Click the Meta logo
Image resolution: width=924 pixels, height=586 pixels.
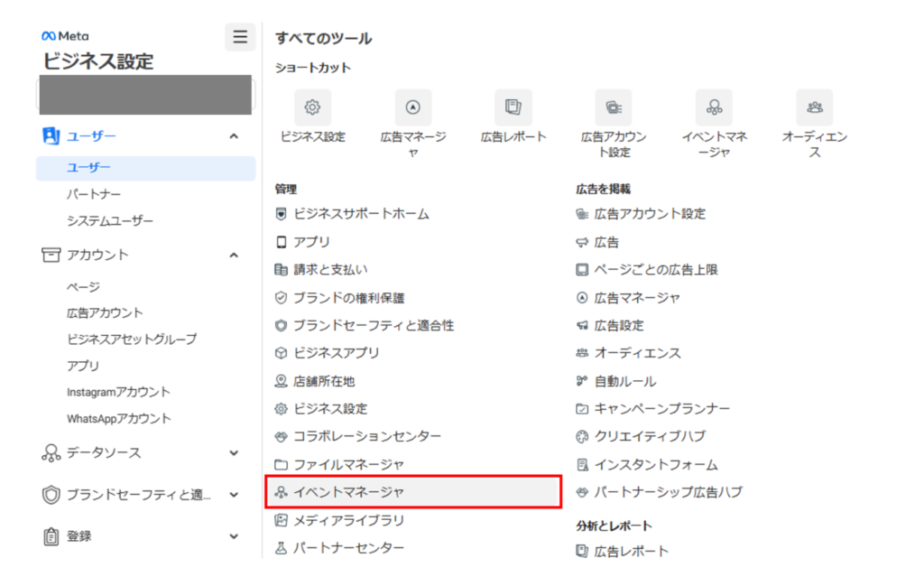pos(65,36)
